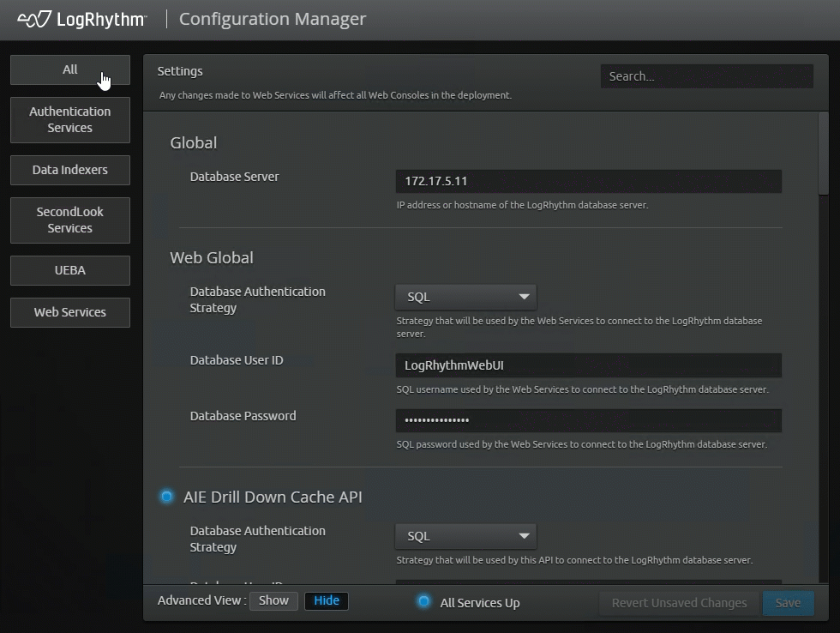This screenshot has width=840, height=633.
Task: Switch to the UEBA settings view
Action: point(69,270)
